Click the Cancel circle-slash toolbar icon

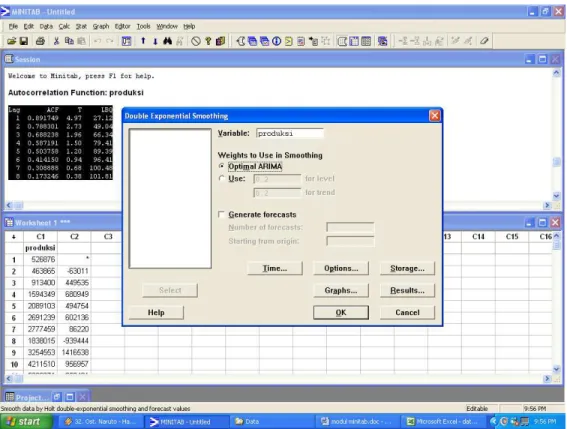click(196, 41)
